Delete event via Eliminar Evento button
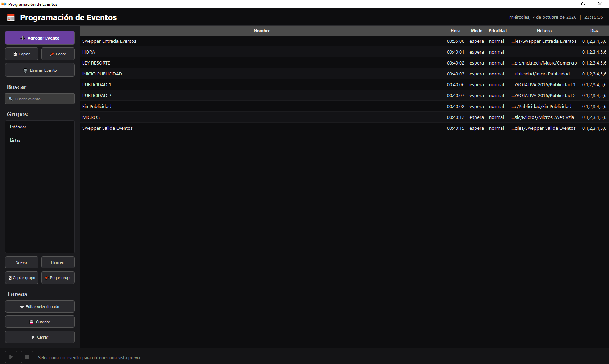 click(x=40, y=70)
